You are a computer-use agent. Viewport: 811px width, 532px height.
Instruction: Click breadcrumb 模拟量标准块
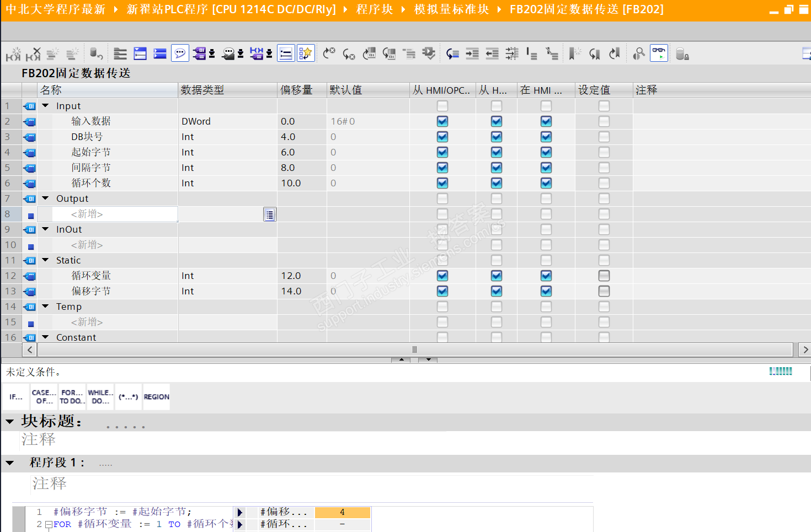coord(451,9)
